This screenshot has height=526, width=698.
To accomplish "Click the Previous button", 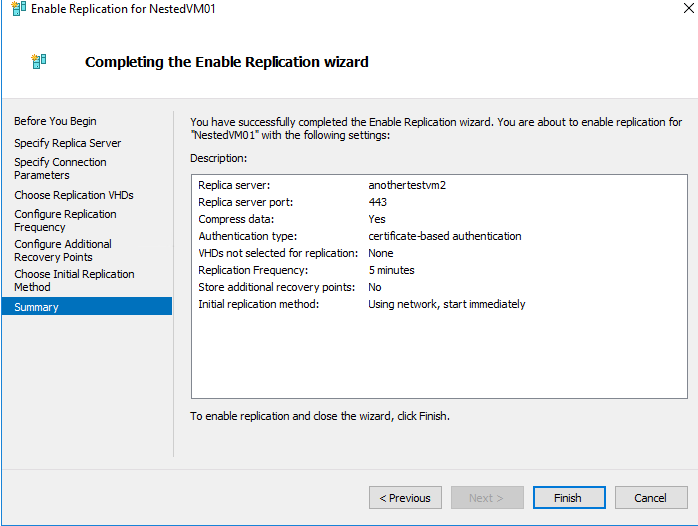I will click(405, 498).
